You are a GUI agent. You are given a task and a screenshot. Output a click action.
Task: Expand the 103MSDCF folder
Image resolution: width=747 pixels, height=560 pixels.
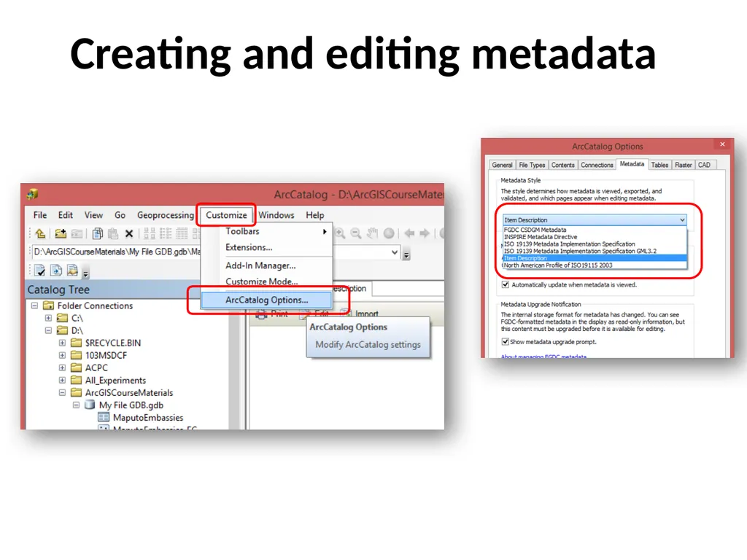pos(63,355)
